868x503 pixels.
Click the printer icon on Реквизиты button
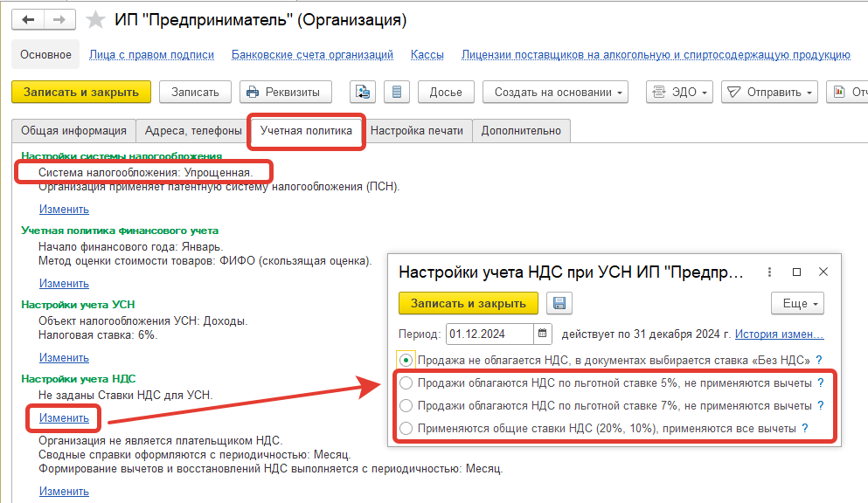pyautogui.click(x=252, y=91)
